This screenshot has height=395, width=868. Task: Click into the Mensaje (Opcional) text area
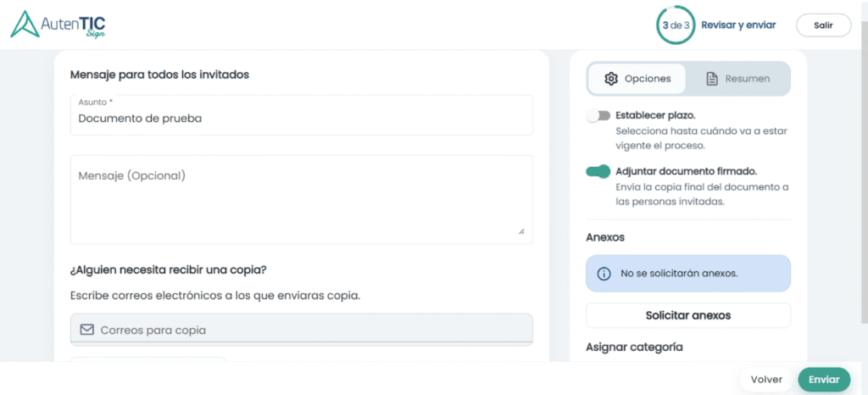[x=301, y=199]
